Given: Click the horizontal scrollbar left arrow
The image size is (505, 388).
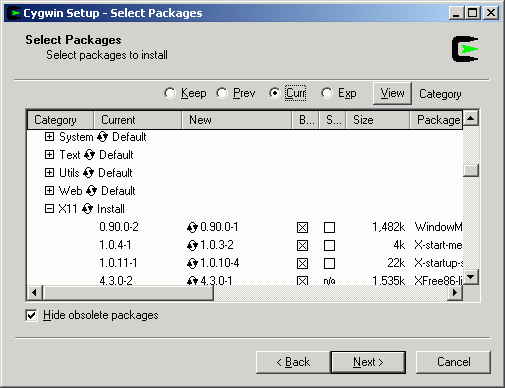Looking at the screenshot, I should 34,293.
